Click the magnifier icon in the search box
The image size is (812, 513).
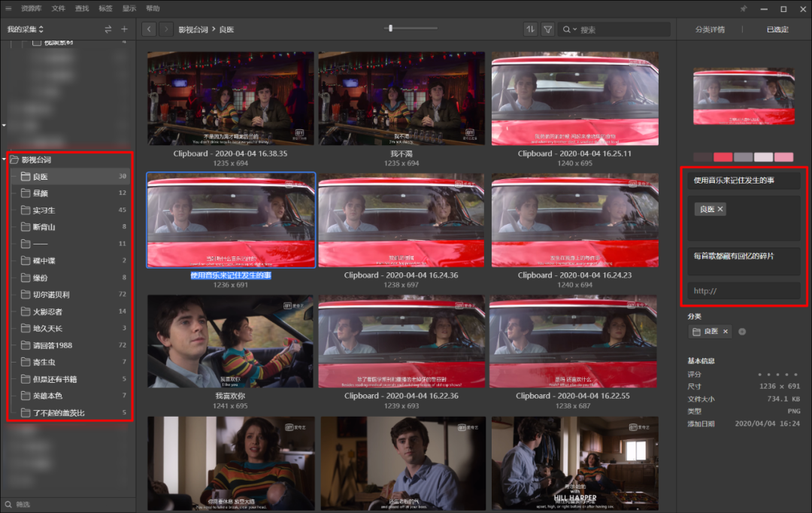point(567,29)
